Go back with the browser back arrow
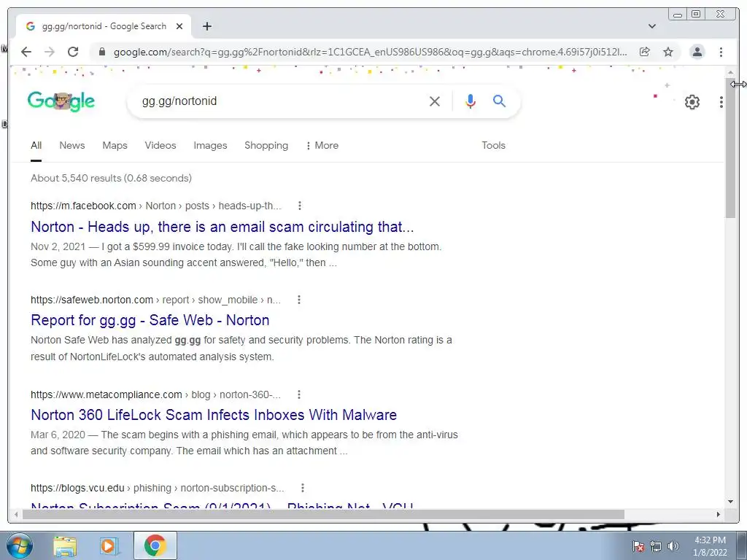Screen dimensions: 747x560 coord(26,52)
